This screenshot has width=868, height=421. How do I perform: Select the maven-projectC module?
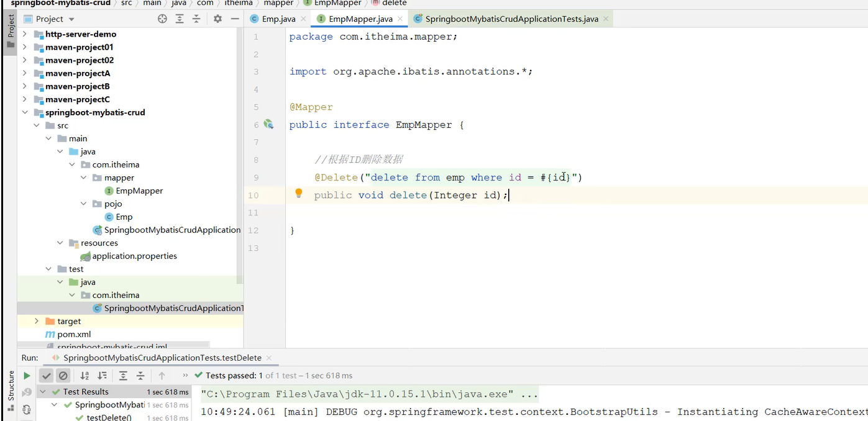click(78, 100)
